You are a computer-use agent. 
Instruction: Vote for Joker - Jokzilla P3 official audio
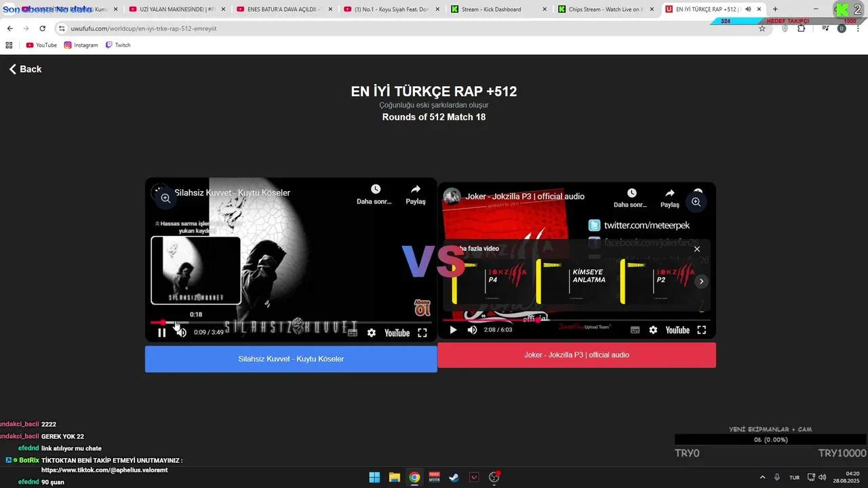pyautogui.click(x=576, y=355)
